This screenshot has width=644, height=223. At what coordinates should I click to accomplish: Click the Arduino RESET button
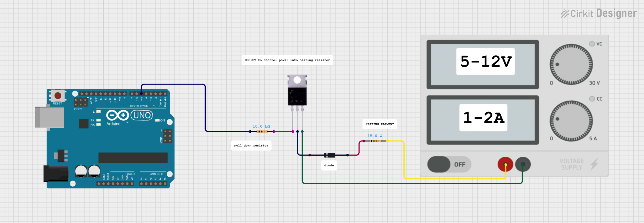[58, 96]
